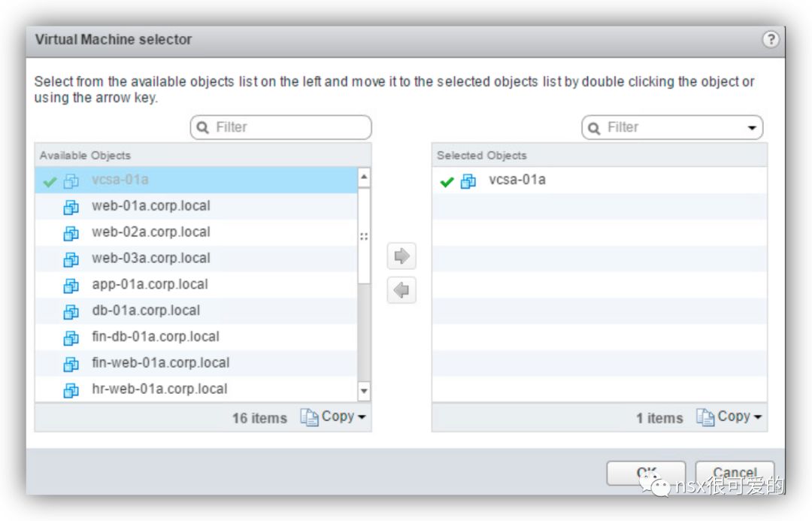This screenshot has height=521, width=812.
Task: Open the help question mark icon
Action: [771, 39]
